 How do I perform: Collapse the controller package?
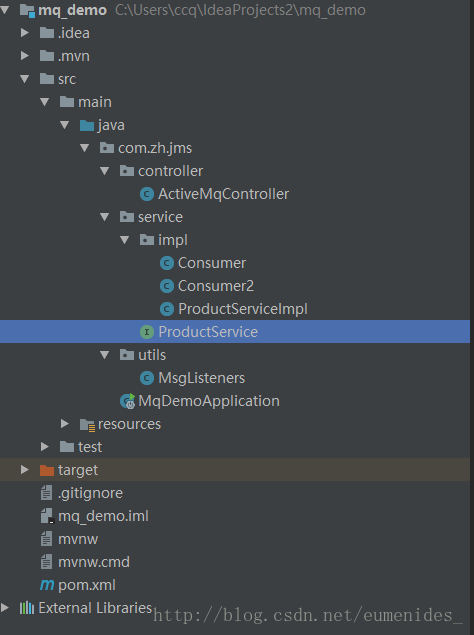[x=105, y=171]
